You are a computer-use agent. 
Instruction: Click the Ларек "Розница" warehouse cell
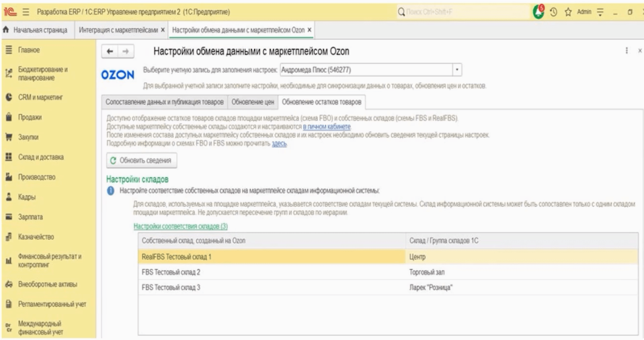(522, 287)
